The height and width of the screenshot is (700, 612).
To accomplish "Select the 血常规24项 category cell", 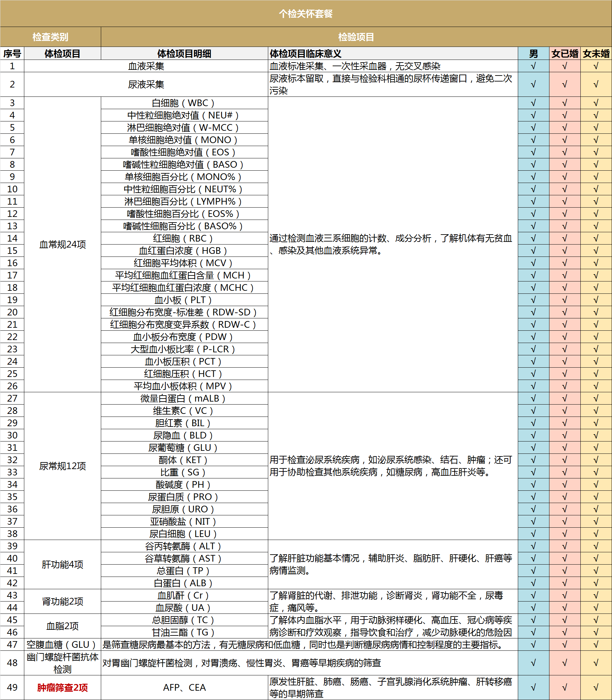I will [63, 245].
